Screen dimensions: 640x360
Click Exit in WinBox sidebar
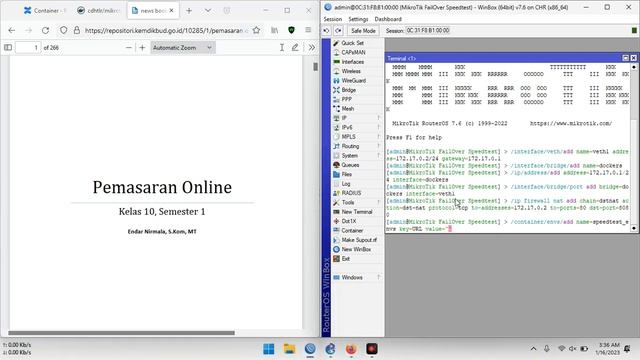point(345,259)
